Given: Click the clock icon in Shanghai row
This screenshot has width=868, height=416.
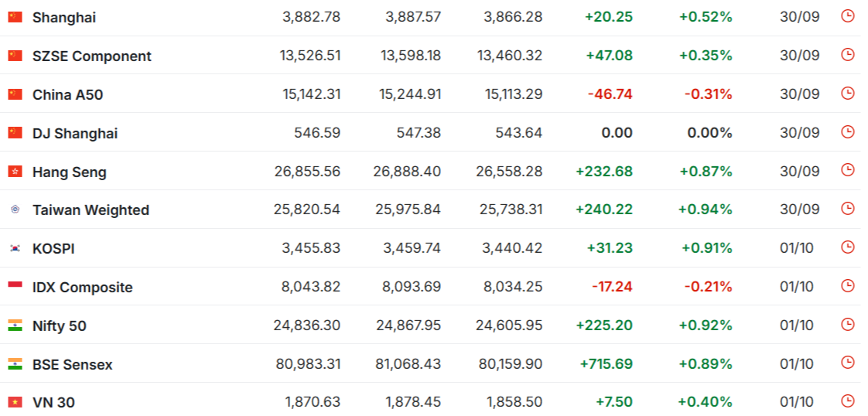Looking at the screenshot, I should click(848, 15).
